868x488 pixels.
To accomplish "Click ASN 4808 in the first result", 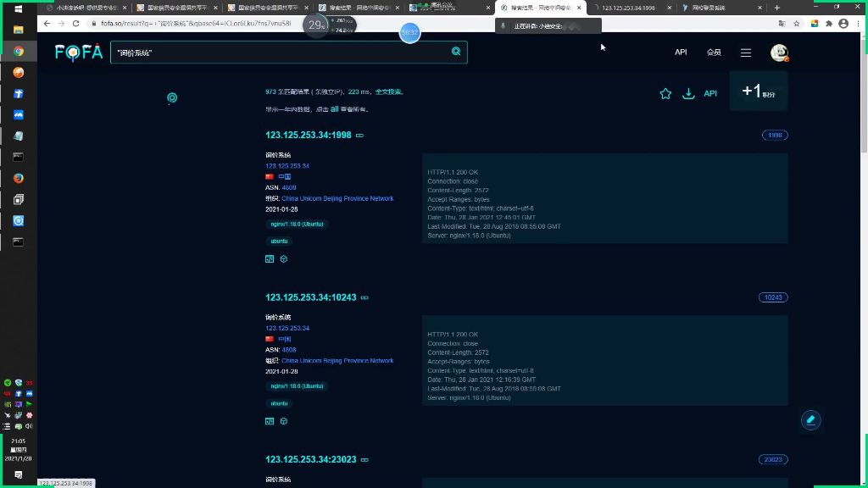I will pyautogui.click(x=289, y=187).
